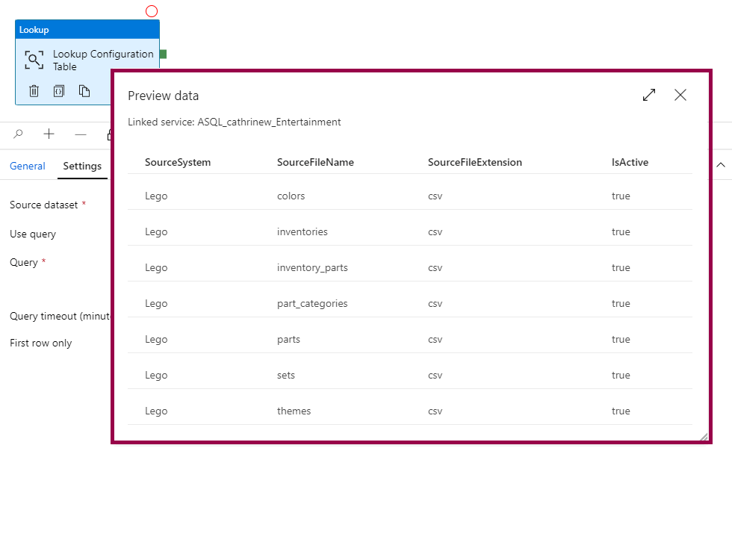Viewport: 732px width, 560px height.
Task: Switch to the General tab
Action: click(x=28, y=166)
